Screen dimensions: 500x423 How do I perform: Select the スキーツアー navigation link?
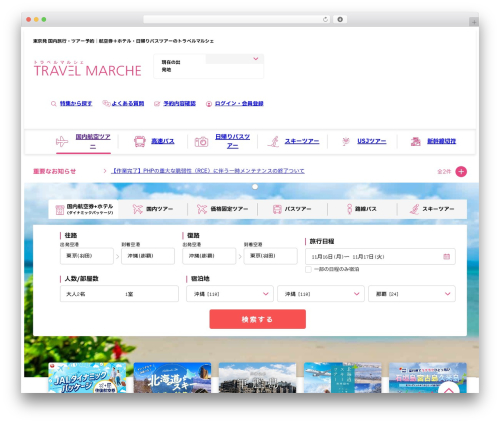[302, 141]
